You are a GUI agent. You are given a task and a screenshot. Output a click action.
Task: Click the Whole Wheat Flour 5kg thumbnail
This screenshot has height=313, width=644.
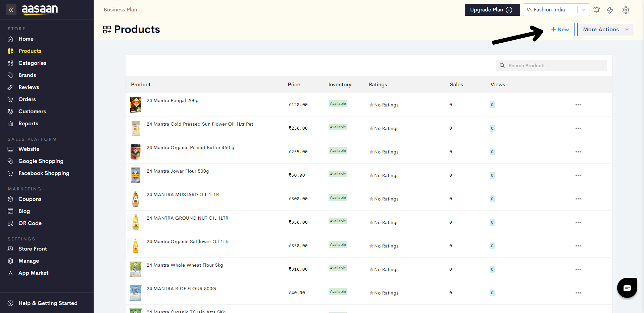(136, 269)
